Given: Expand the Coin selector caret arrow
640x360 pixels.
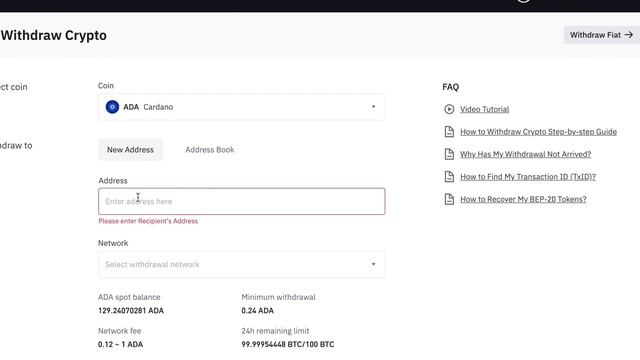Looking at the screenshot, I should pyautogui.click(x=373, y=107).
